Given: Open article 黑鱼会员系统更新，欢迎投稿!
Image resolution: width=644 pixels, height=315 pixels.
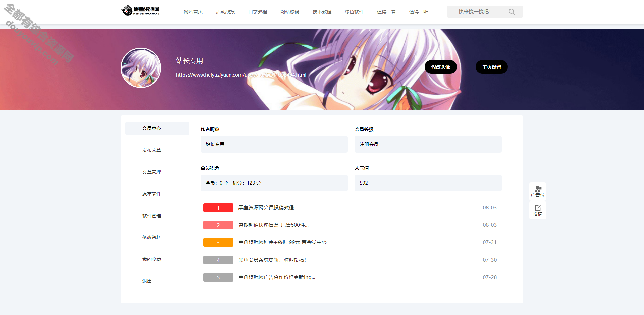Looking at the screenshot, I should (x=272, y=260).
